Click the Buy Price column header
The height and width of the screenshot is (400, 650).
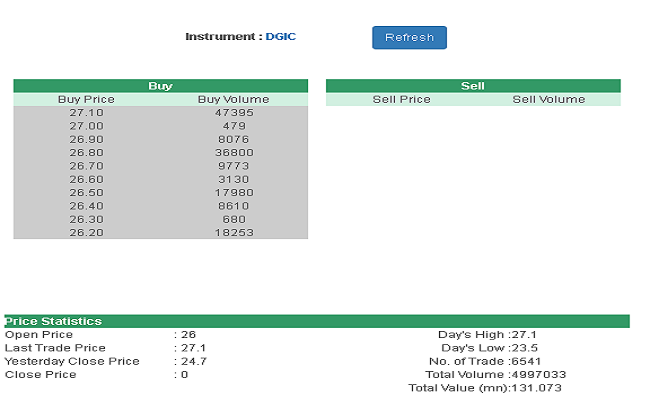pyautogui.click(x=86, y=99)
